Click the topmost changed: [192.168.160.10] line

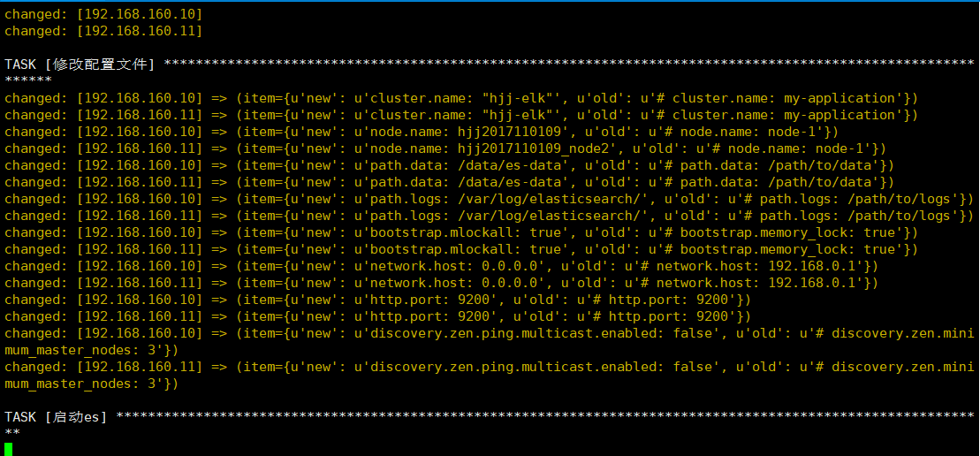pos(103,13)
